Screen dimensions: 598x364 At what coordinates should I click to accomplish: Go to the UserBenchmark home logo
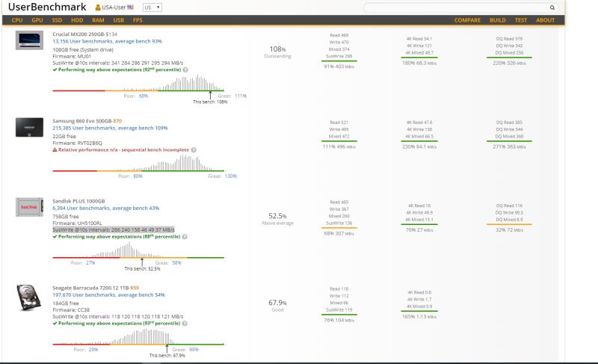click(47, 7)
